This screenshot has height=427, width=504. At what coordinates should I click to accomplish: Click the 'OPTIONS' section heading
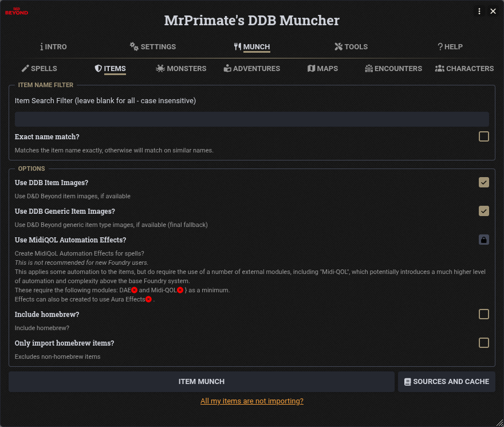point(31,169)
